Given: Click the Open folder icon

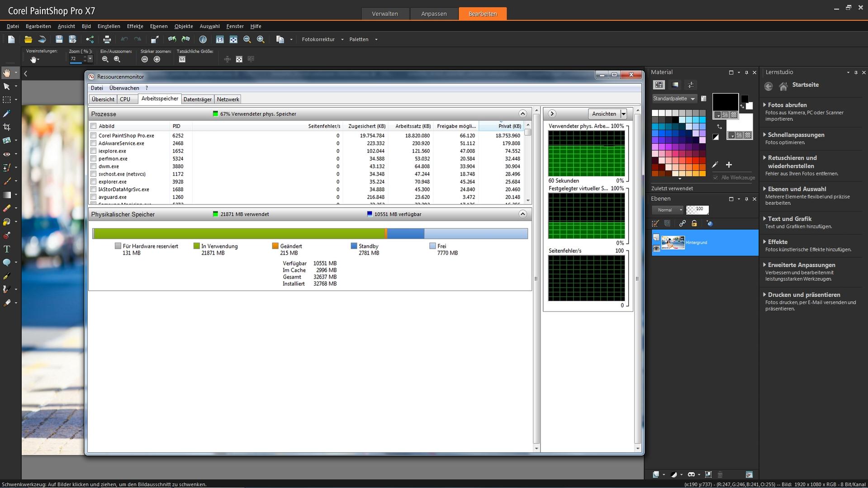Looking at the screenshot, I should pyautogui.click(x=28, y=39).
